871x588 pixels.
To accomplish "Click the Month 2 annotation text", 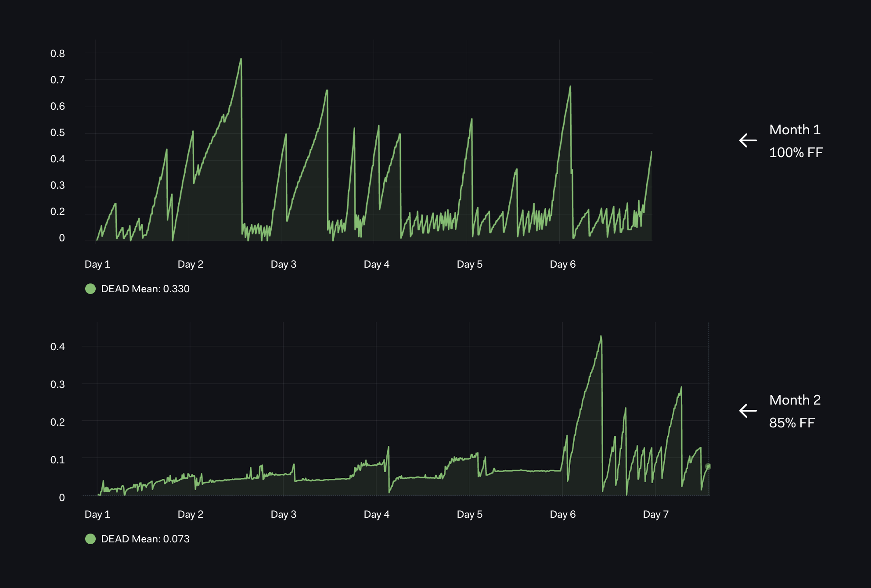I will click(x=795, y=400).
